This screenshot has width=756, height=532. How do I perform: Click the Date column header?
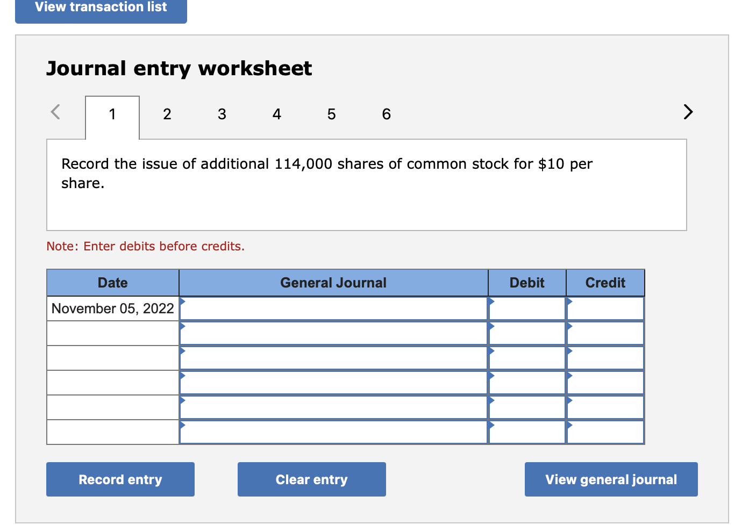(113, 283)
